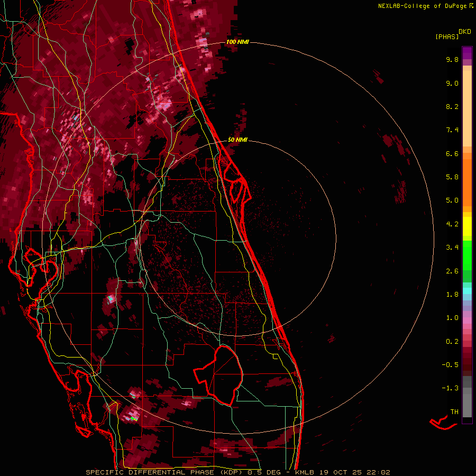Click the -0.5 legend label
The image size is (476, 476).
click(x=450, y=365)
